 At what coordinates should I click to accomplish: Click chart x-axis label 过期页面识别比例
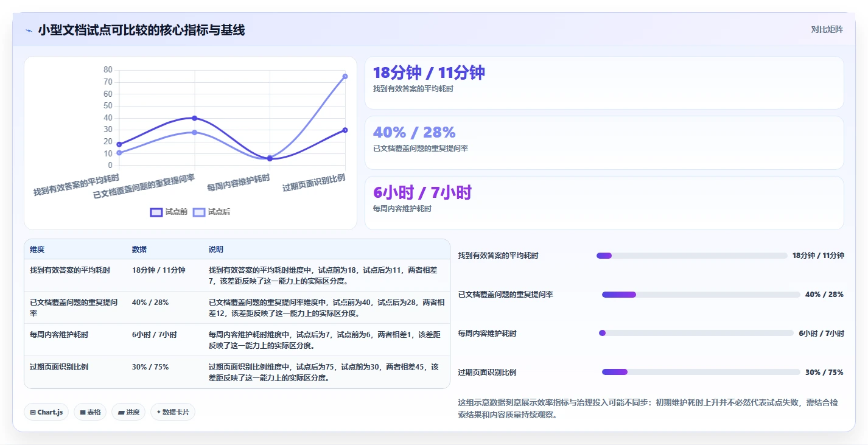pyautogui.click(x=314, y=183)
